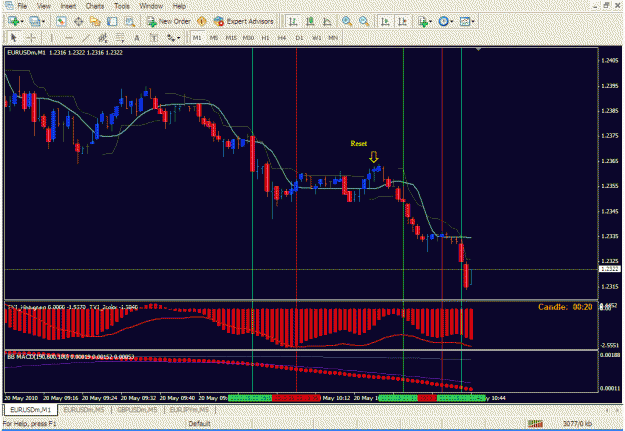The image size is (625, 431).
Task: Open the Charts menu
Action: [95, 6]
